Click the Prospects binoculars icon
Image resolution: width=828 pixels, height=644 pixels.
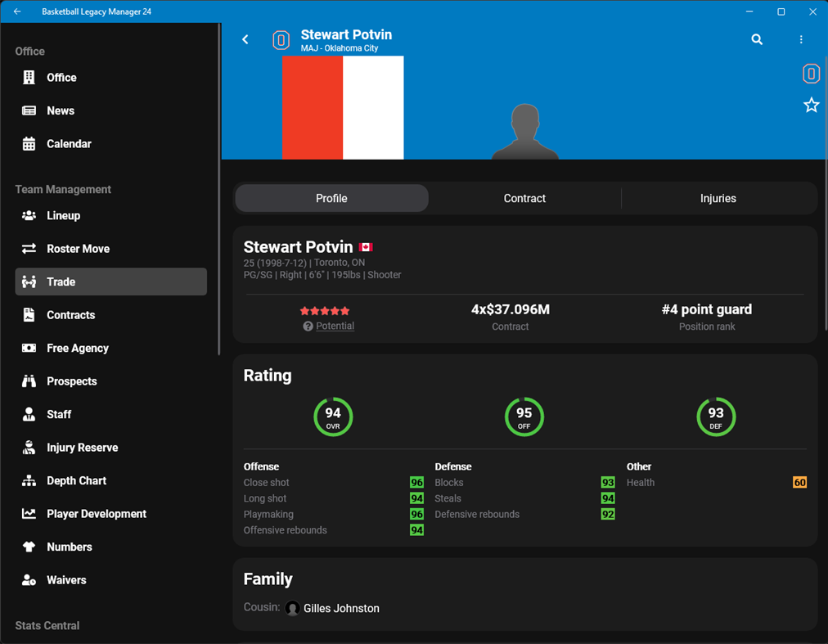click(x=29, y=381)
